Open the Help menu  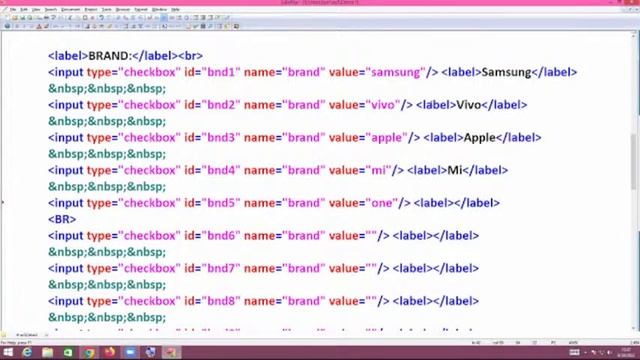(x=175, y=9)
